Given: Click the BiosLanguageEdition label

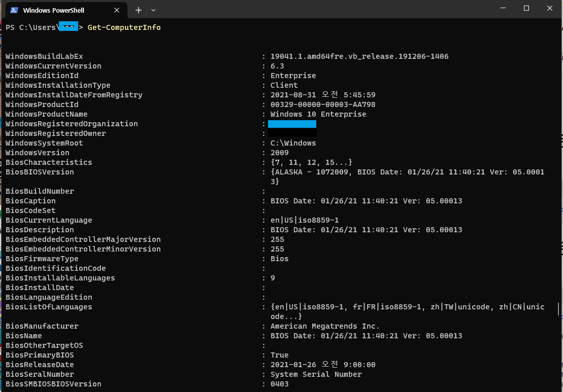Looking at the screenshot, I should [49, 297].
